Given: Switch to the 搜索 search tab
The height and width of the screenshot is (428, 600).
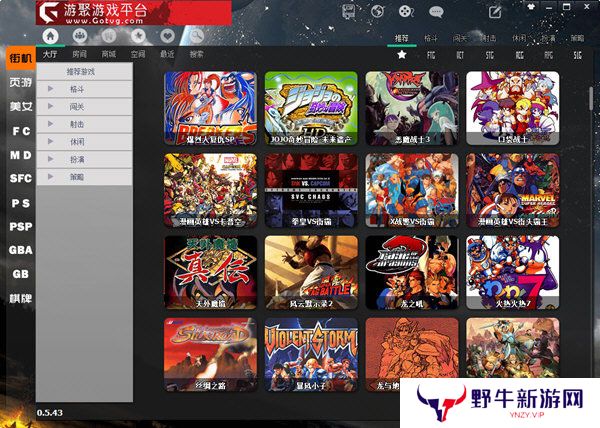Looking at the screenshot, I should (x=197, y=54).
